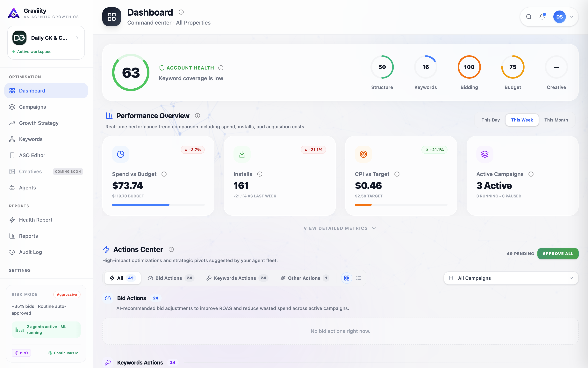Viewport: 588px width, 368px height.
Task: Click the Installs download icon
Action: (242, 154)
